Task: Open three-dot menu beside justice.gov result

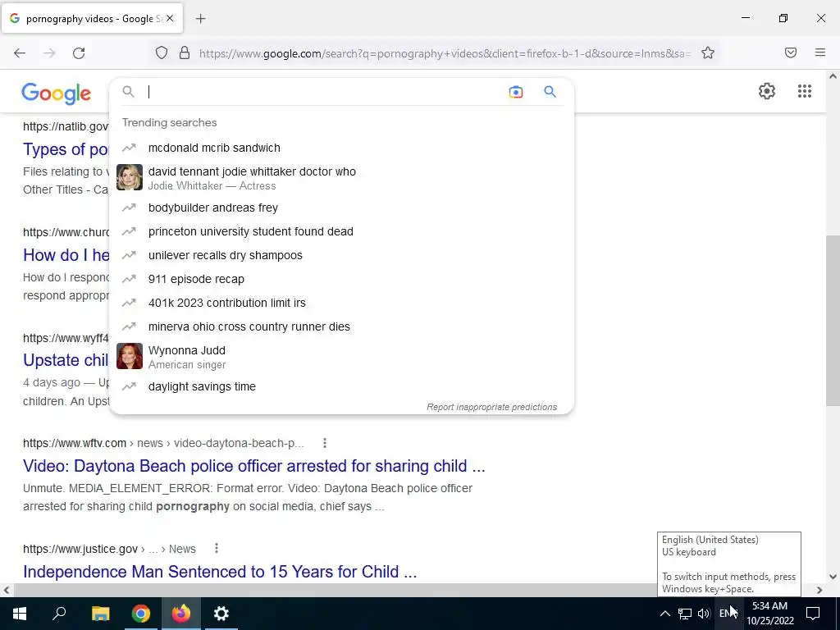Action: (x=217, y=549)
